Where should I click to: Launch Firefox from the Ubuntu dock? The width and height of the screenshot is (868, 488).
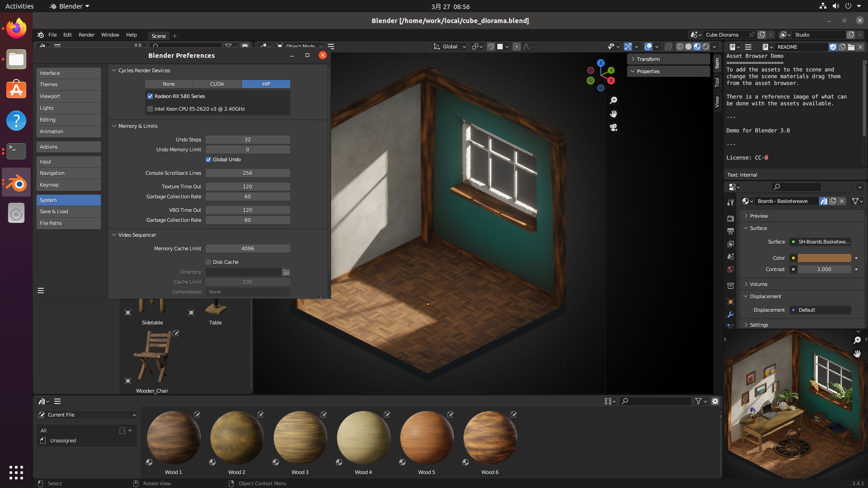click(16, 28)
